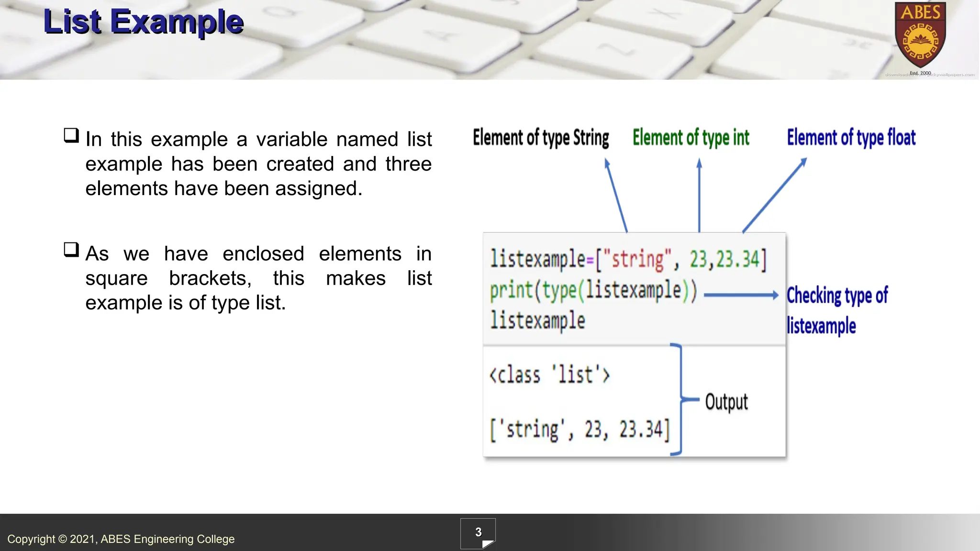The height and width of the screenshot is (551, 980).
Task: Click the first bullet square marker
Action: pos(71,135)
